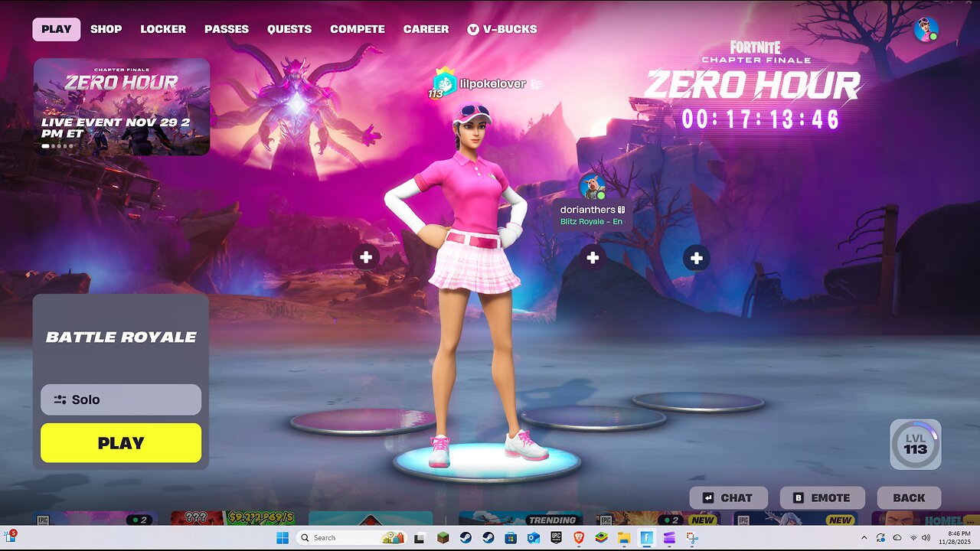This screenshot has width=980, height=551.
Task: Click the yellow PLAY button
Action: [121, 443]
